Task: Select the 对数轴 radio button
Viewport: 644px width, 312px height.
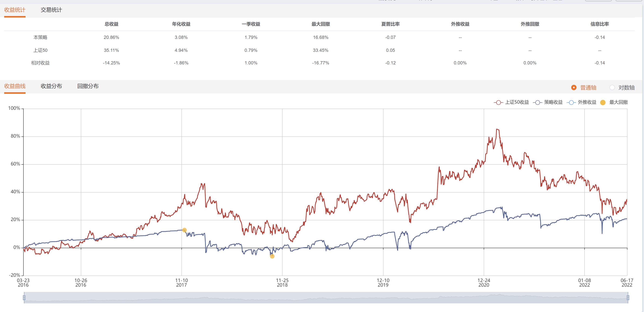Action: coord(612,87)
